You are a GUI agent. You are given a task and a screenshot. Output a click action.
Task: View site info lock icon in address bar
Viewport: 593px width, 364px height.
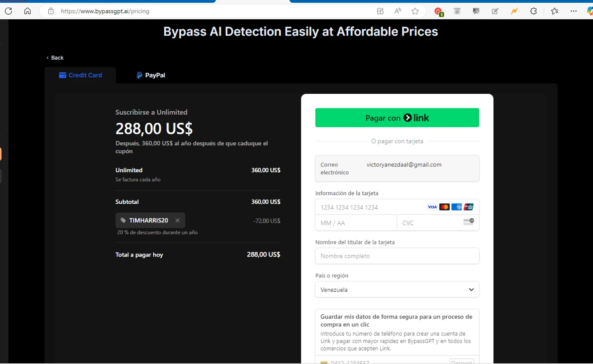51,11
